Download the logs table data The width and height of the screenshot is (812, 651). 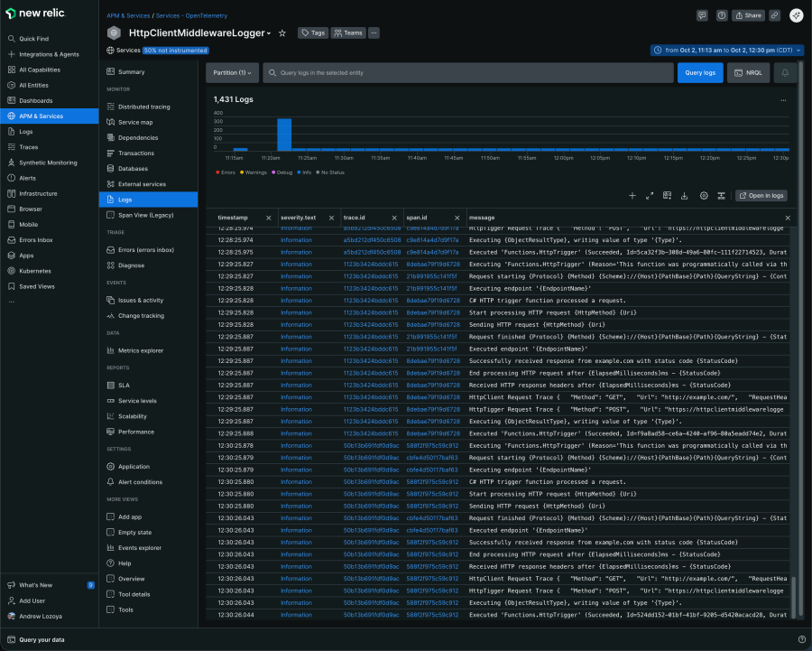pyautogui.click(x=684, y=195)
